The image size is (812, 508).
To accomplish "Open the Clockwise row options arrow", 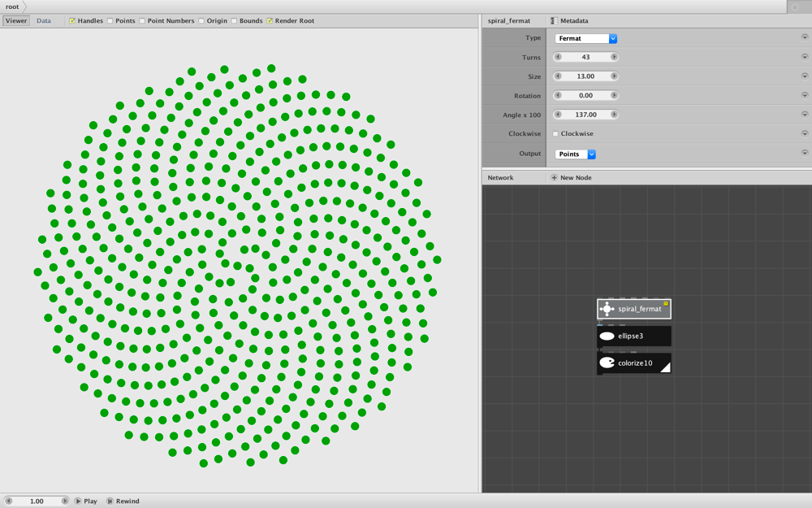I will point(804,133).
